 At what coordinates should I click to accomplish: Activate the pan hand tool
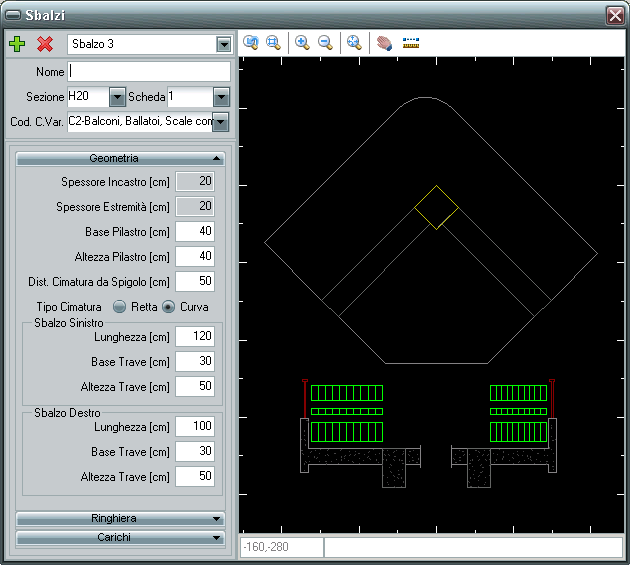point(384,43)
